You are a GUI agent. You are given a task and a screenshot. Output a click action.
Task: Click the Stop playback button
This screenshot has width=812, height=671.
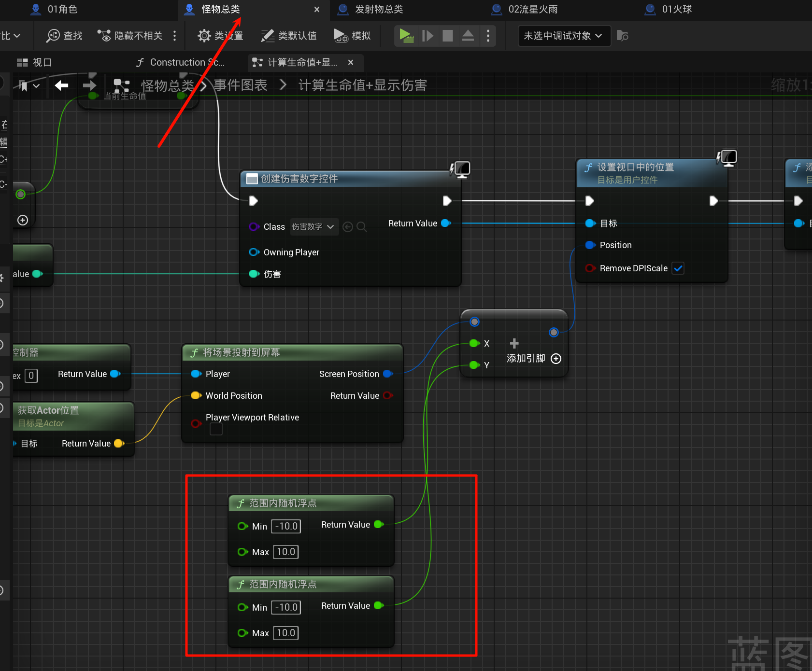coord(448,36)
